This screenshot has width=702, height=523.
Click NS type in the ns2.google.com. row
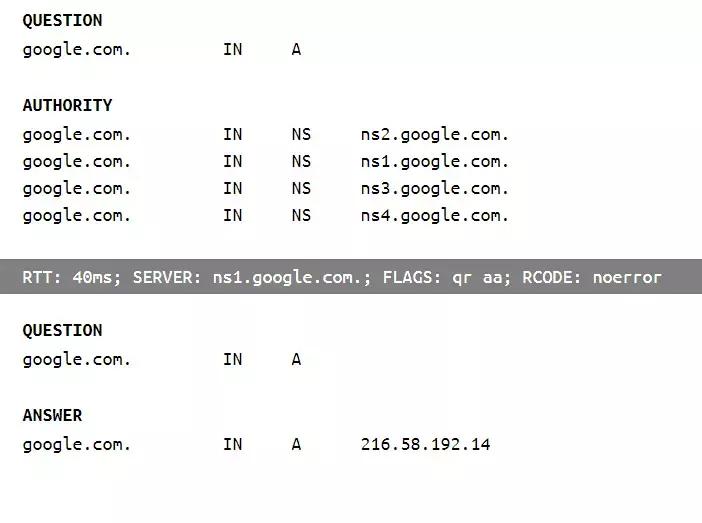301,134
